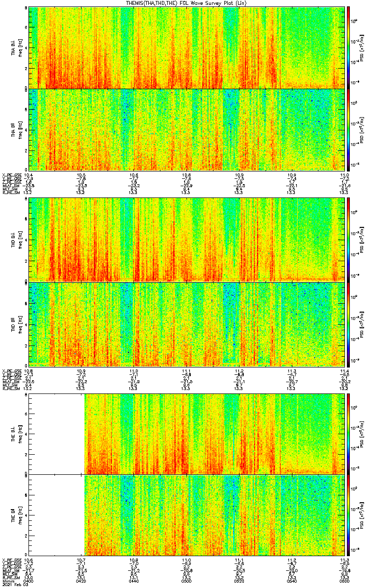Click the plot title THEMIS FGL Wave Survey Plot
This screenshot has width=368, height=588.
tap(185, 3)
